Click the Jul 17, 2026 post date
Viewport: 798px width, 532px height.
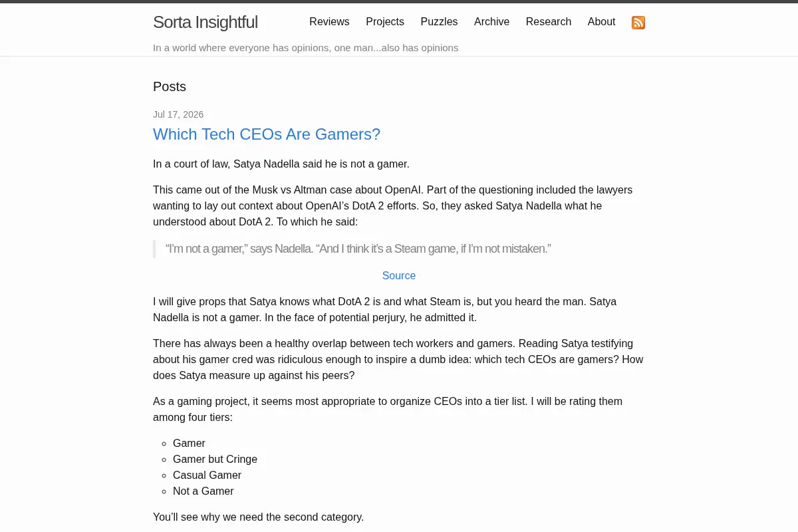pos(178,114)
